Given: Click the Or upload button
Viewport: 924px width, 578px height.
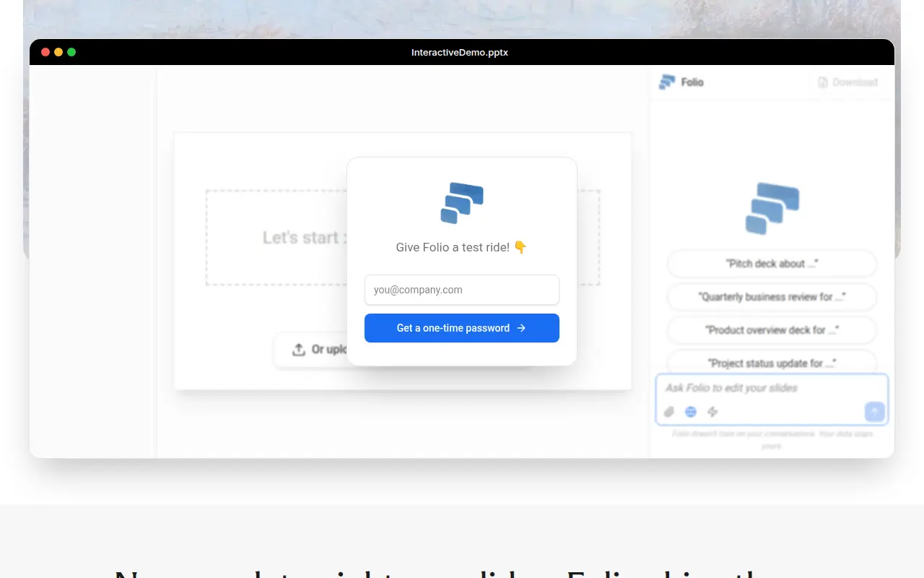Looking at the screenshot, I should (x=311, y=350).
